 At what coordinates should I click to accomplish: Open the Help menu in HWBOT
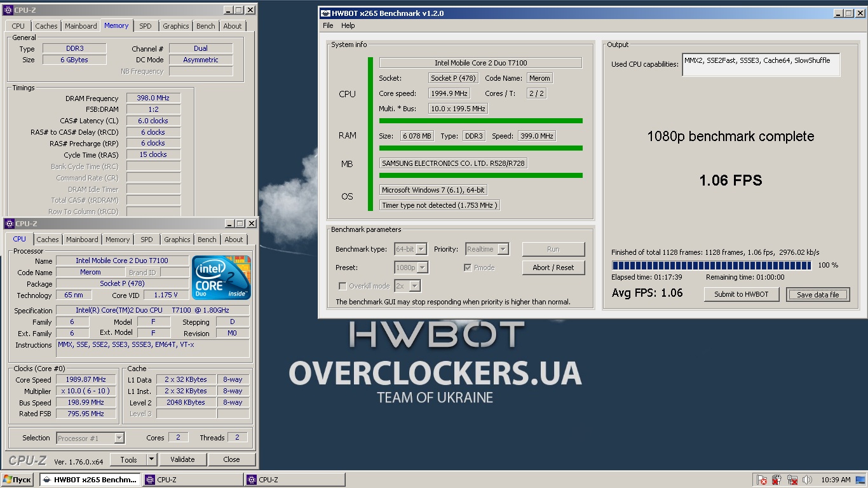coord(348,25)
